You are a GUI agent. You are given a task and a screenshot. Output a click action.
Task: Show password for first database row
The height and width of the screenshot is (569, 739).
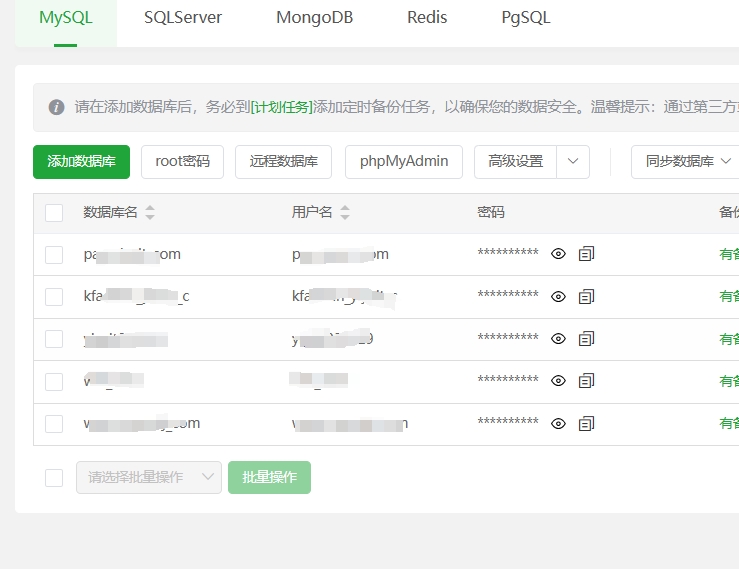558,254
